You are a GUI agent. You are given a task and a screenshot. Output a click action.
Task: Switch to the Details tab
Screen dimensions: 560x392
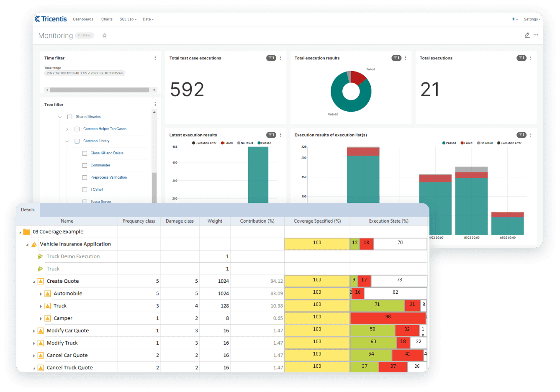point(28,210)
